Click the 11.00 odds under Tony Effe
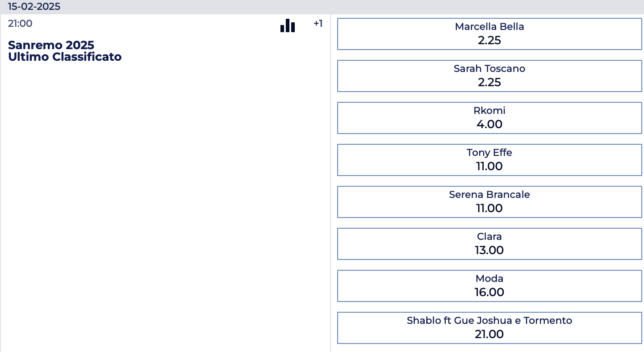This screenshot has width=644, height=352. [489, 167]
